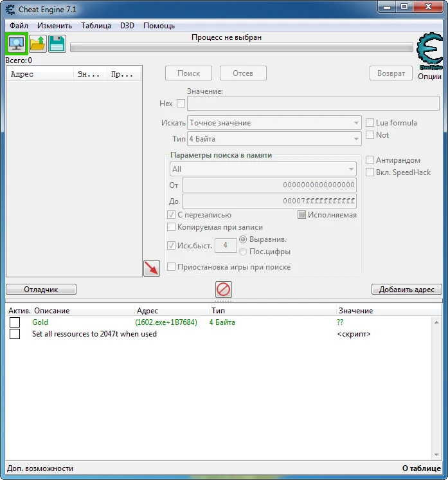Clear address list with red prohibition icon
Screen dimensions: 448x480
click(224, 290)
